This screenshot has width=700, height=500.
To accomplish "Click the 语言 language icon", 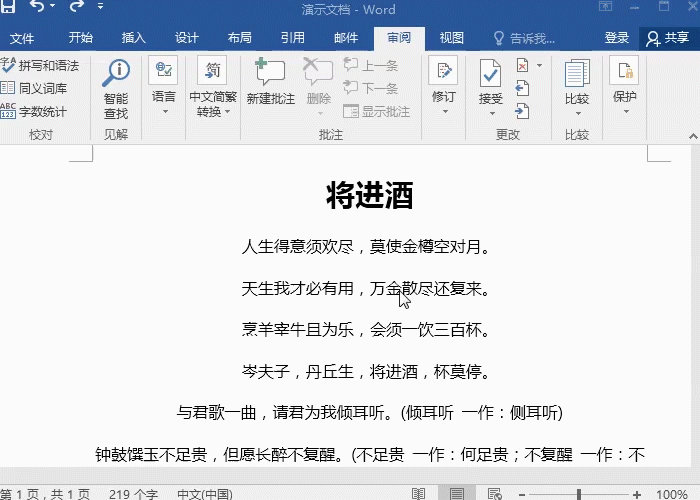I will [x=163, y=70].
